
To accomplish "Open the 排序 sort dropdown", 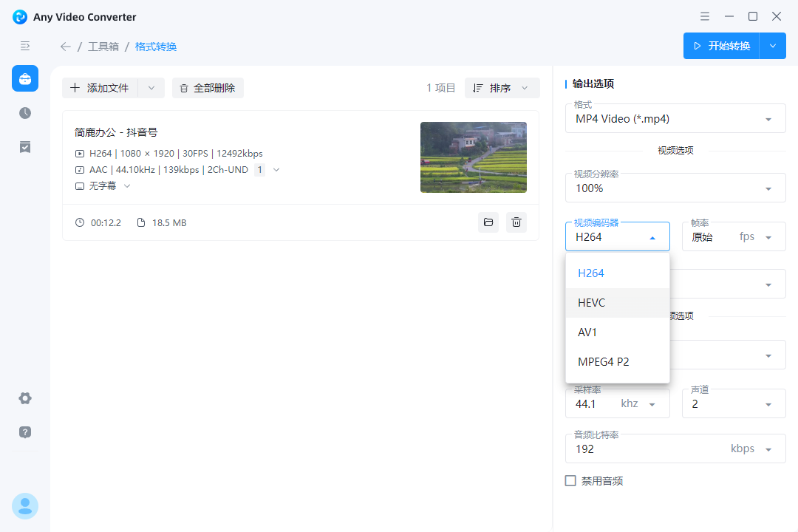I will click(x=502, y=88).
